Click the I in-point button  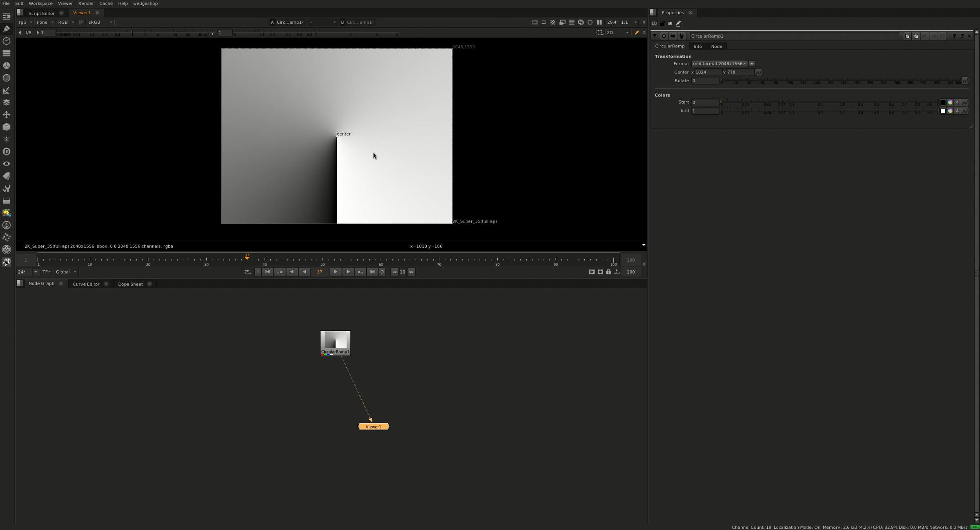(x=258, y=272)
